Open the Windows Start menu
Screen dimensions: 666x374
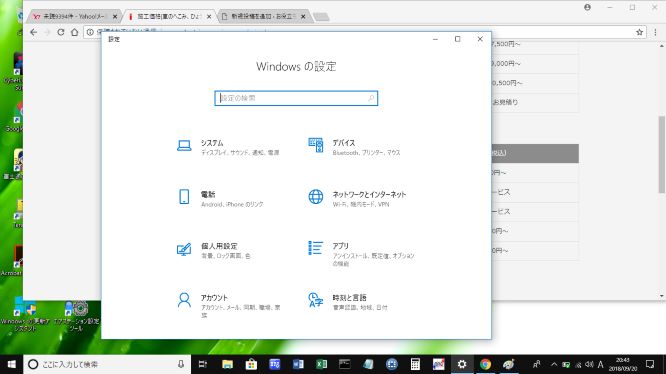[x=11, y=364]
